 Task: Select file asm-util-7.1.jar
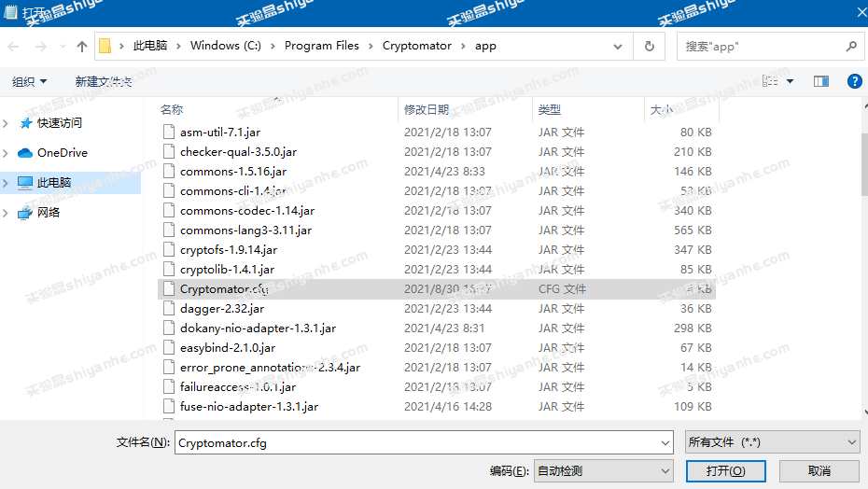pos(219,133)
